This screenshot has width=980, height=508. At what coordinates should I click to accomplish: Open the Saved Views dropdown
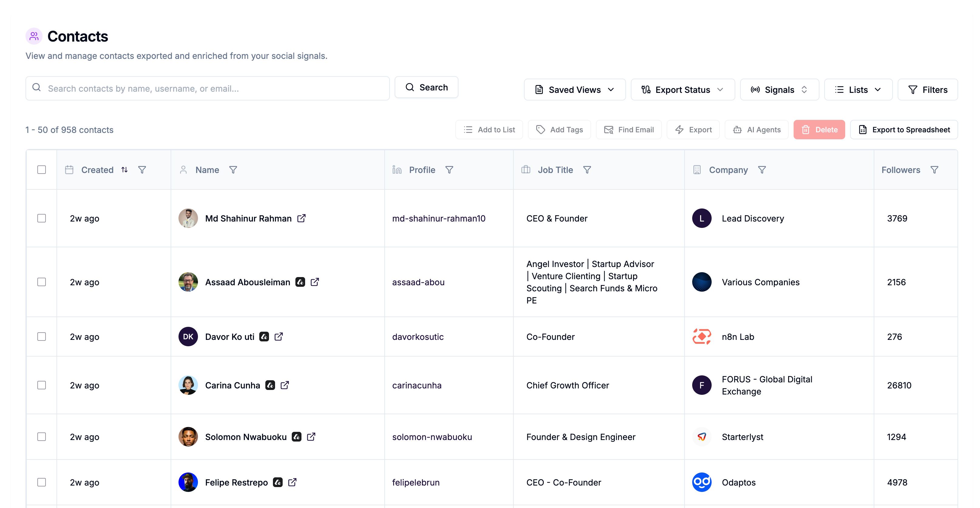(x=574, y=90)
